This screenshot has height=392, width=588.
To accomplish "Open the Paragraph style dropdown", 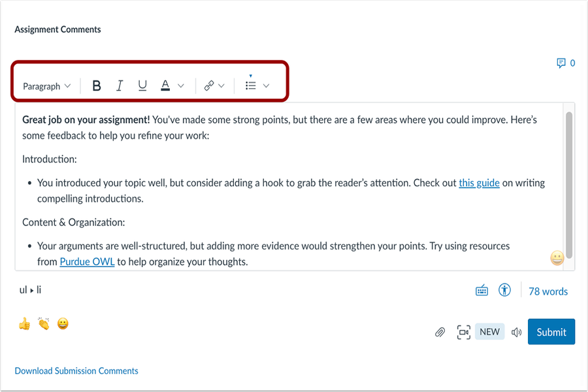I will [x=45, y=86].
